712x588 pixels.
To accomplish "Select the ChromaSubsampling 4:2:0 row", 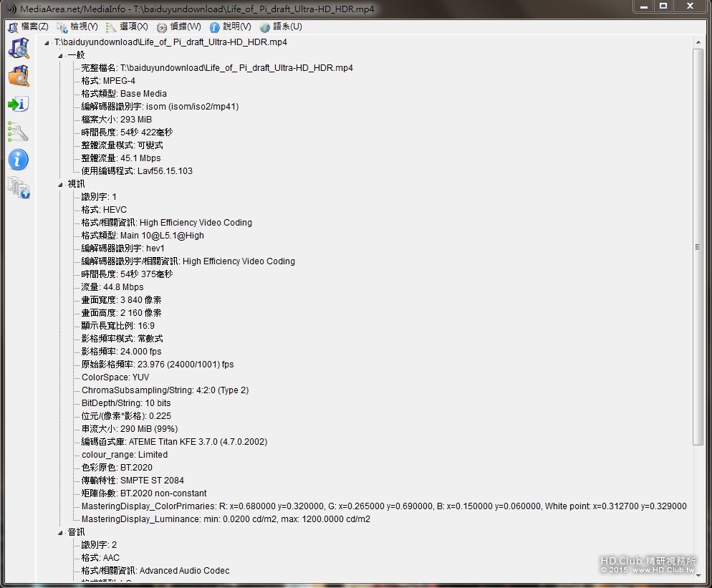I will click(x=165, y=390).
